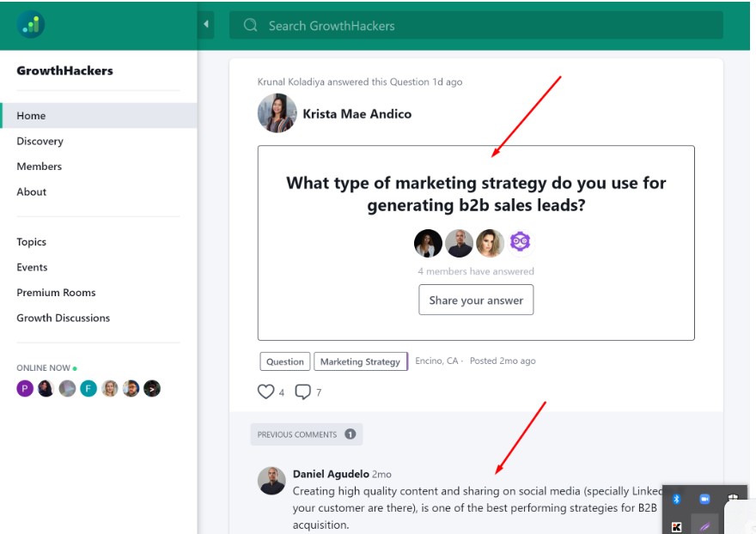This screenshot has height=534, width=756.
Task: Open Krista Mae Andico's profile photo
Action: coord(277,113)
